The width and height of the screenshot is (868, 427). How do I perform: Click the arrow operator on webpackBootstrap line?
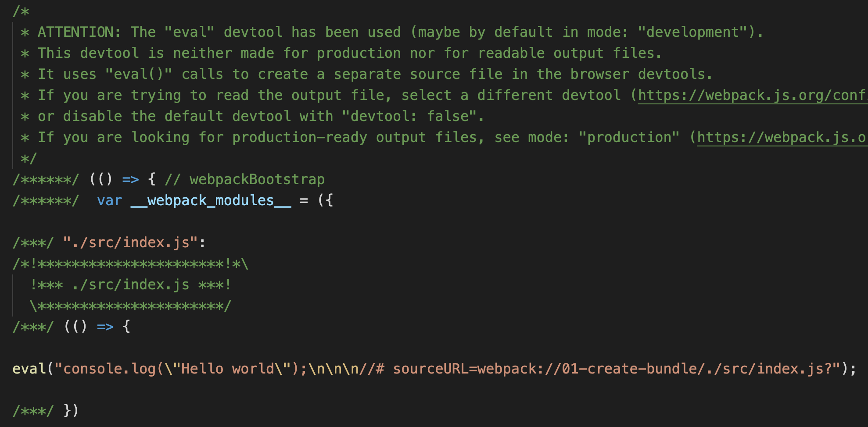pos(130,179)
